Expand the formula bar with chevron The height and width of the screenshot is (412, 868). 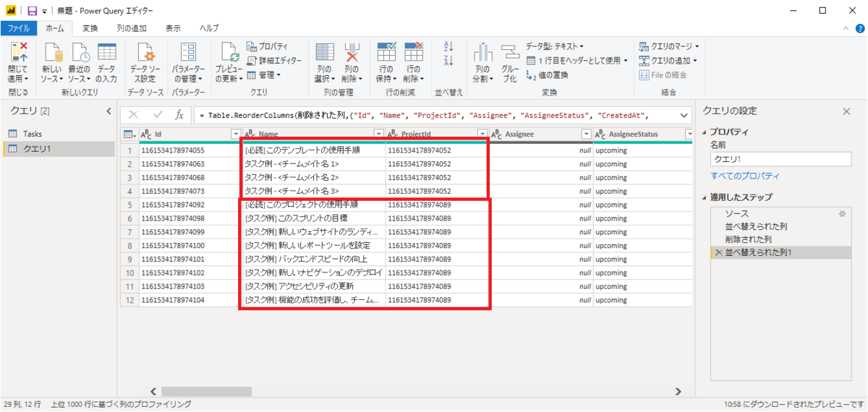[684, 115]
